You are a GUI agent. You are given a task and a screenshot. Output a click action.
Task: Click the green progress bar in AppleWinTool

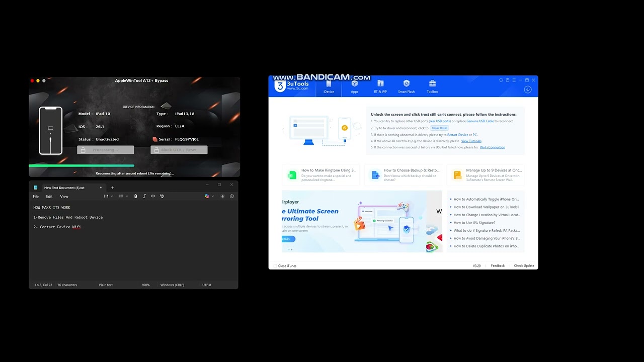[82, 165]
